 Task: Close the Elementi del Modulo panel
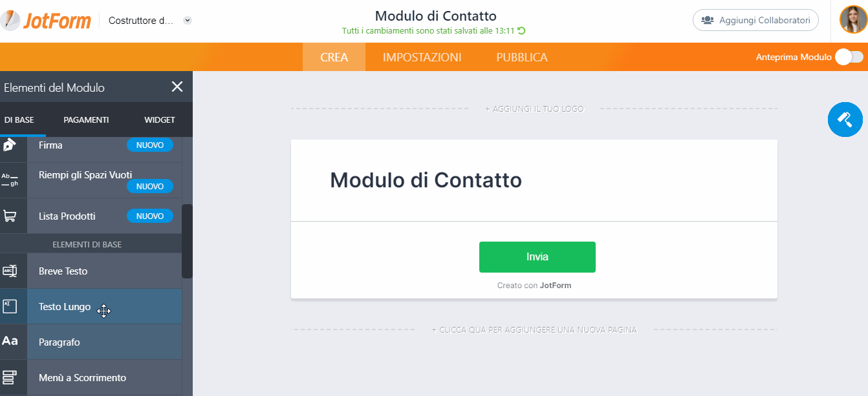click(x=177, y=87)
